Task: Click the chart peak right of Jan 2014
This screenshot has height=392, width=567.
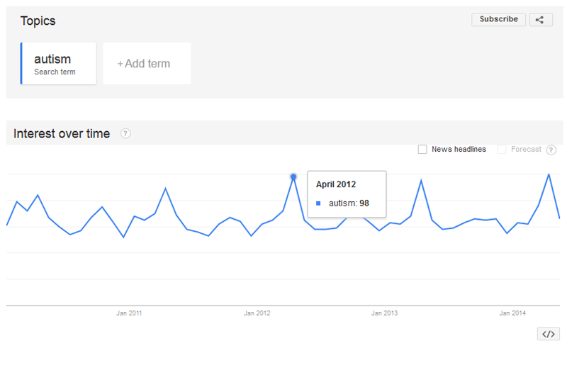Action: point(549,174)
